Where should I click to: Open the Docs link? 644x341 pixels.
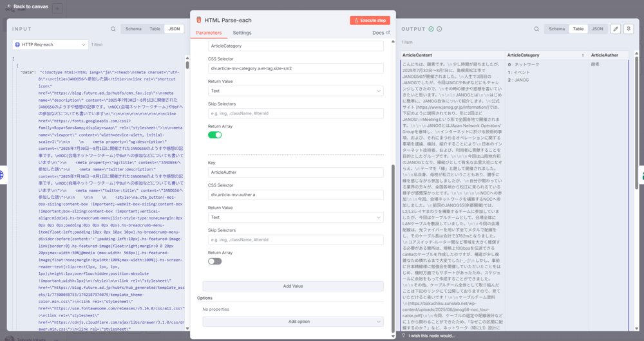(x=381, y=33)
